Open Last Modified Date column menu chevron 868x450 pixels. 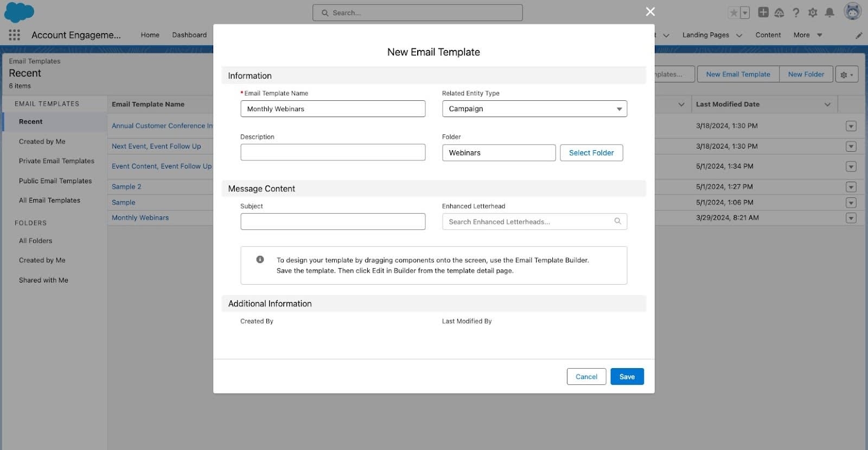coord(827,104)
